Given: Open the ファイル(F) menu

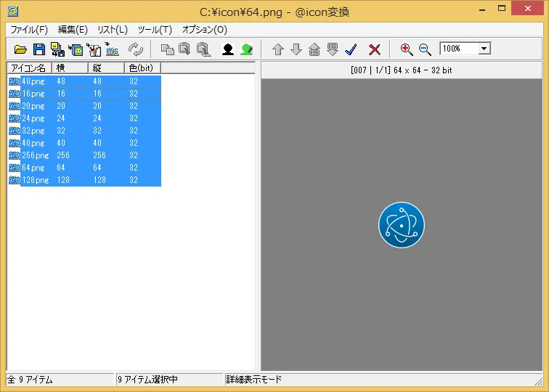Looking at the screenshot, I should click(29, 30).
